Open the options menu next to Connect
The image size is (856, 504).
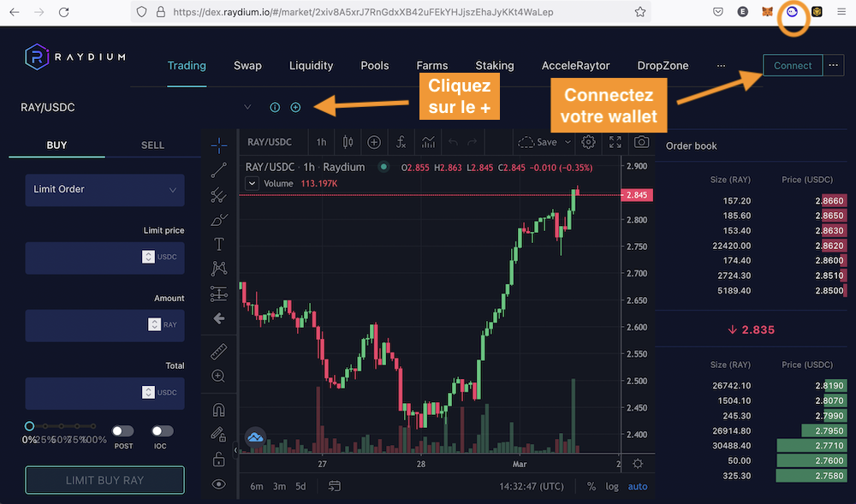[833, 65]
